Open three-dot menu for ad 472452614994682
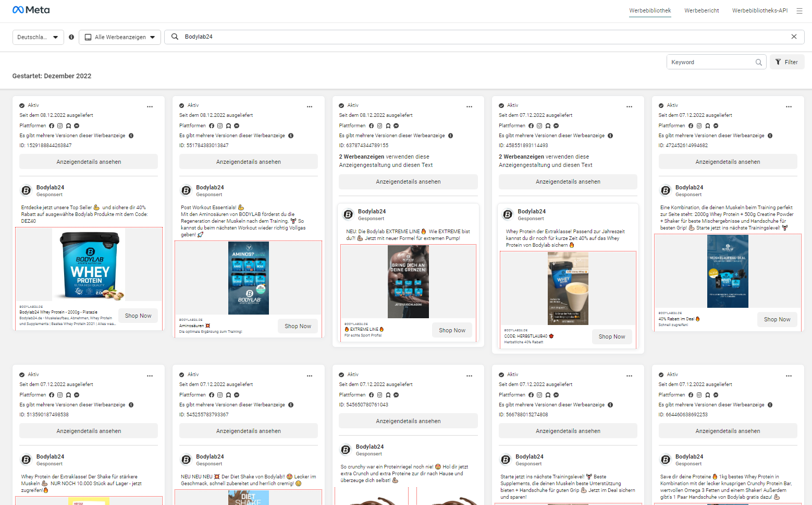Viewport: 812px width, 505px height. click(789, 106)
